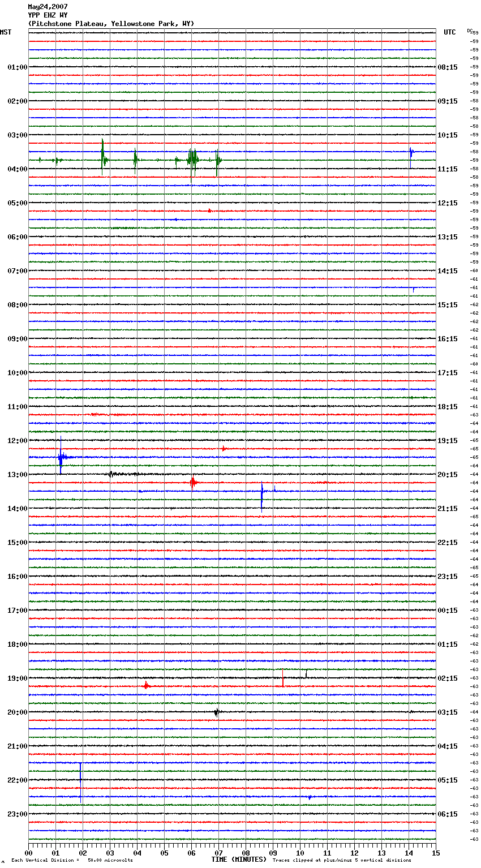
Task: Click the 19:15 UTC time label
Action: point(448,441)
